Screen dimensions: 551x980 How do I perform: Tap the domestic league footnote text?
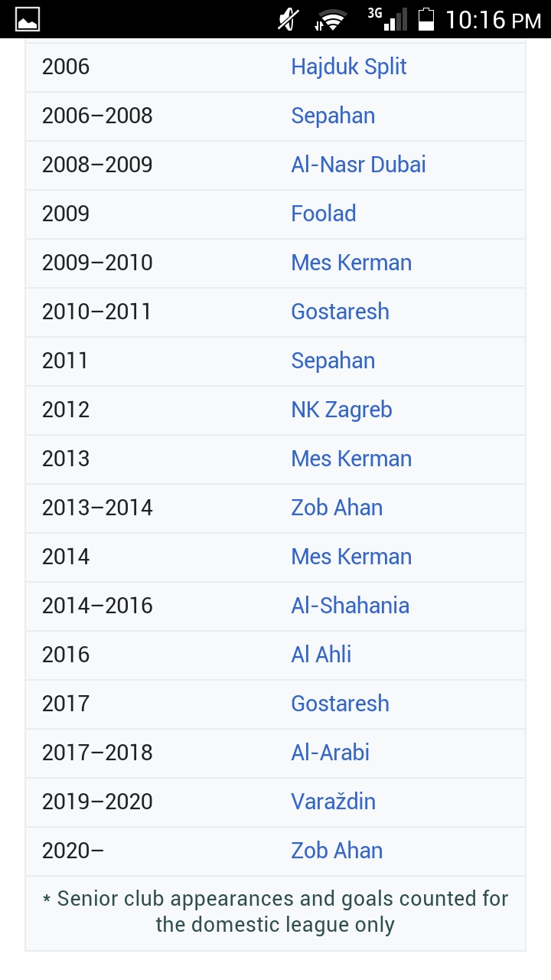click(x=275, y=911)
